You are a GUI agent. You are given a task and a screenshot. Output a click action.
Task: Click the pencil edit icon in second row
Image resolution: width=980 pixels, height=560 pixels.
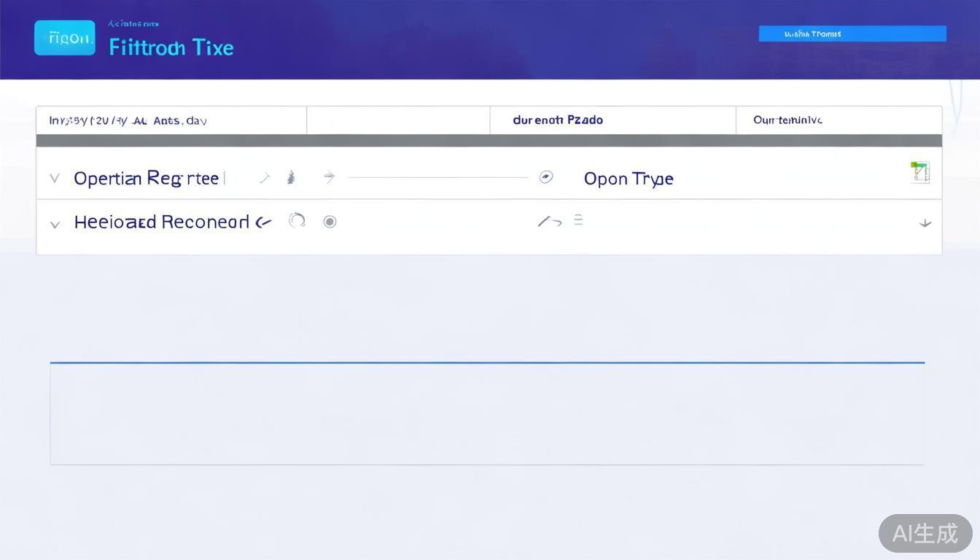click(549, 221)
